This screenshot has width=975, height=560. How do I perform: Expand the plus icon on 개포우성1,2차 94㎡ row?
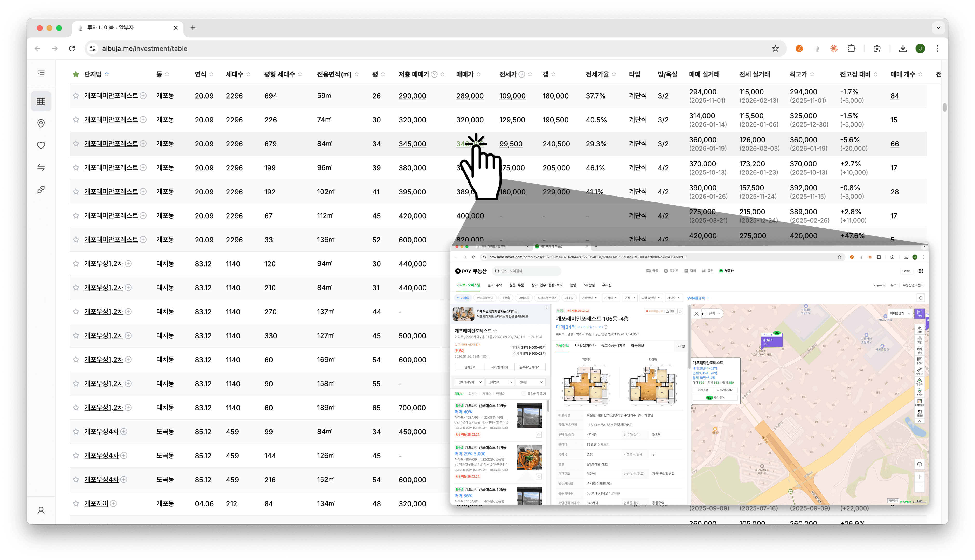coord(128,264)
